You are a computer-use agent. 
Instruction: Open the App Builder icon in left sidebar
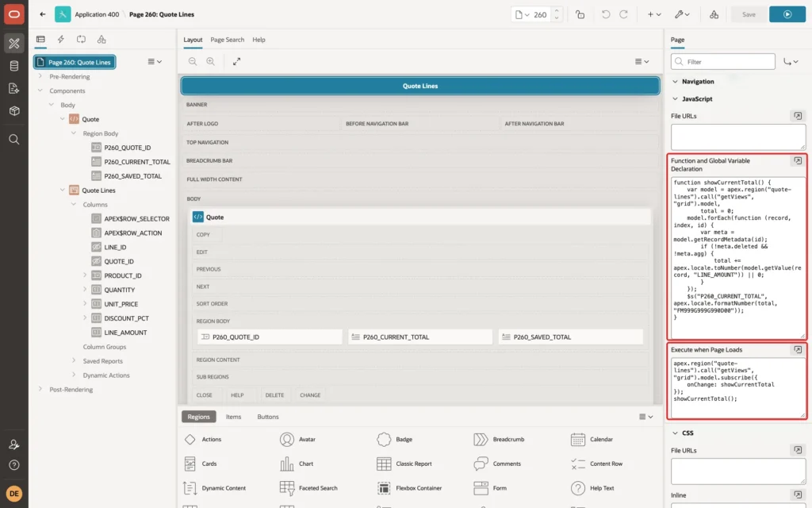tap(14, 44)
